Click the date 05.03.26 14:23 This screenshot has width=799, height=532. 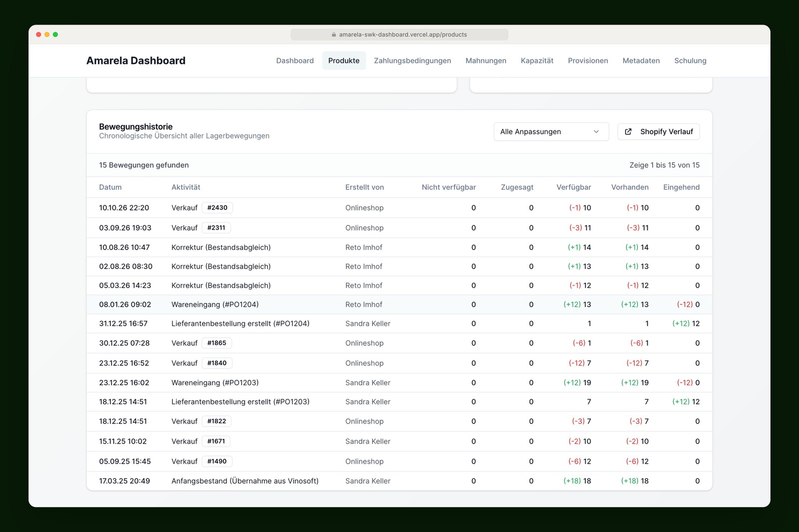(125, 285)
